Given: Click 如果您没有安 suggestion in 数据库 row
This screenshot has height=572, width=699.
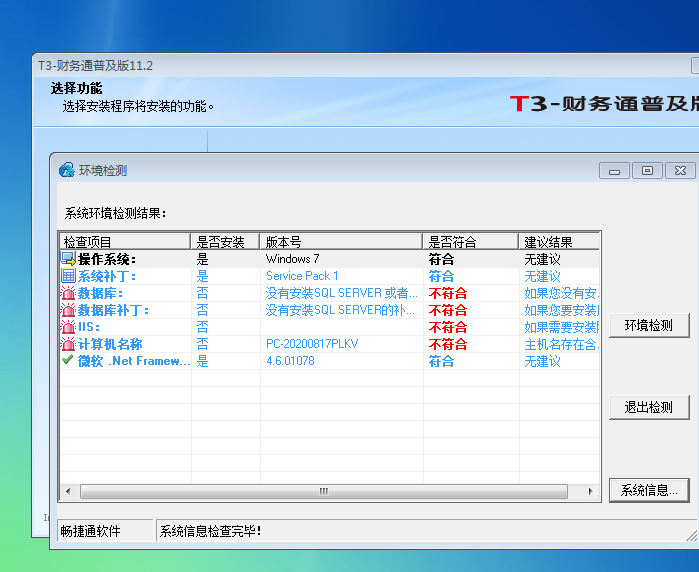Looking at the screenshot, I should 562,293.
